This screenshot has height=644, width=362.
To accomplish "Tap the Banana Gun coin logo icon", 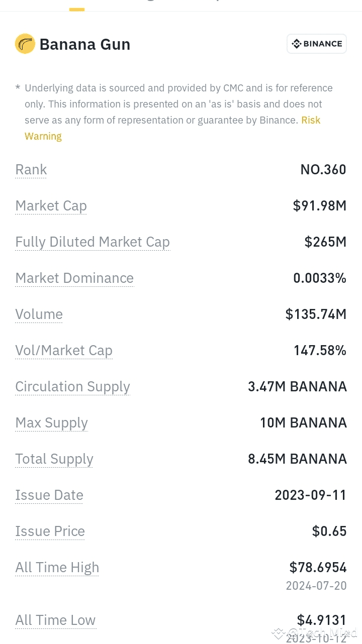I will coord(25,44).
